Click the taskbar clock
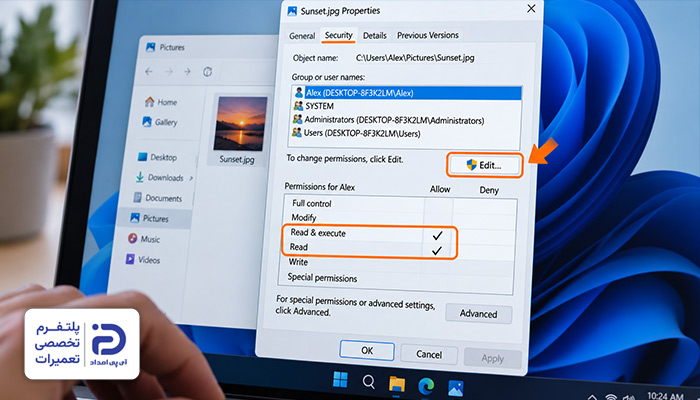Viewport: 700px width, 400px height. 664,396
